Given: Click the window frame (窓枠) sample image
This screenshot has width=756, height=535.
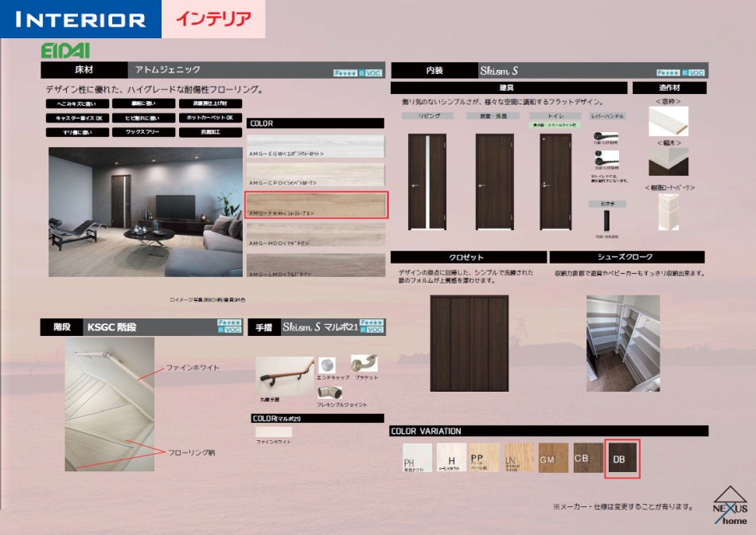Looking at the screenshot, I should tap(668, 122).
